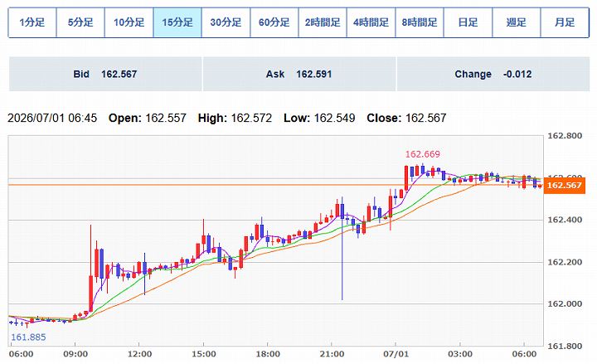
Task: Select the 月足 monthly chart
Action: pyautogui.click(x=565, y=22)
